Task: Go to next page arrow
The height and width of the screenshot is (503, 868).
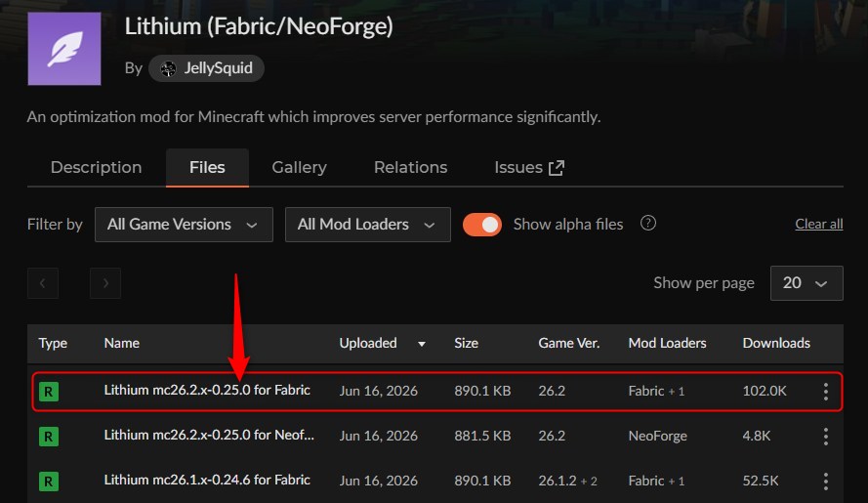Action: click(105, 283)
